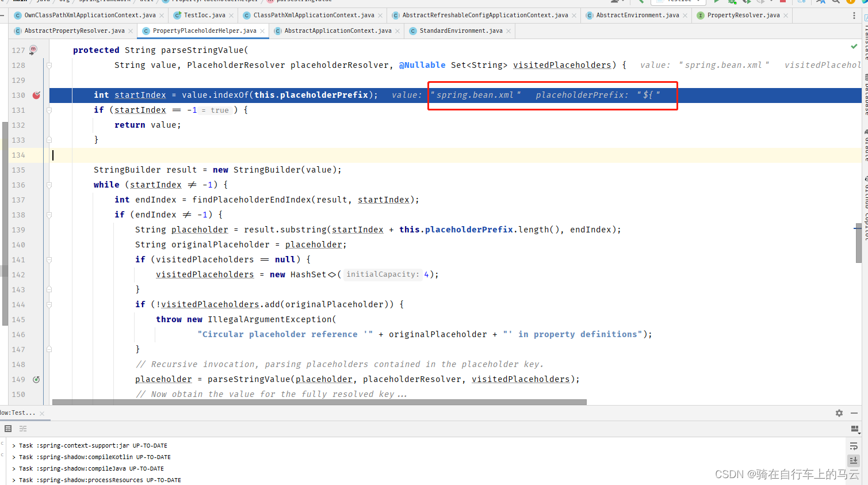Open the editor tabs overflow menu
868x485 pixels.
pos(854,16)
